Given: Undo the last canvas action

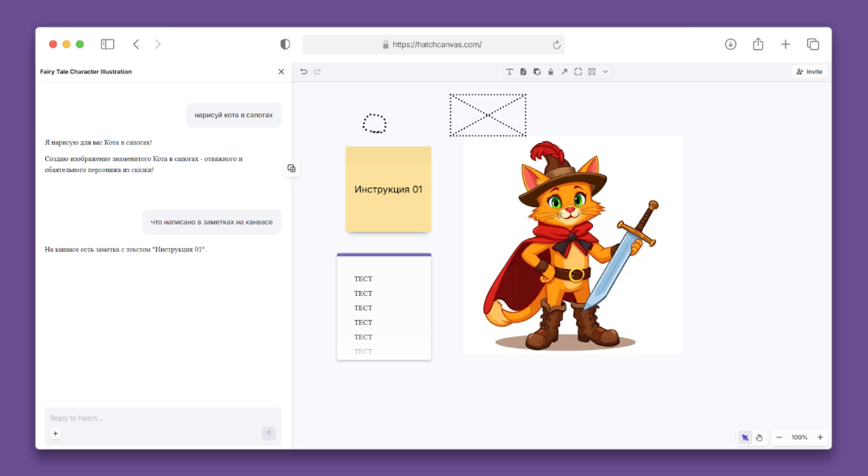Looking at the screenshot, I should 303,71.
